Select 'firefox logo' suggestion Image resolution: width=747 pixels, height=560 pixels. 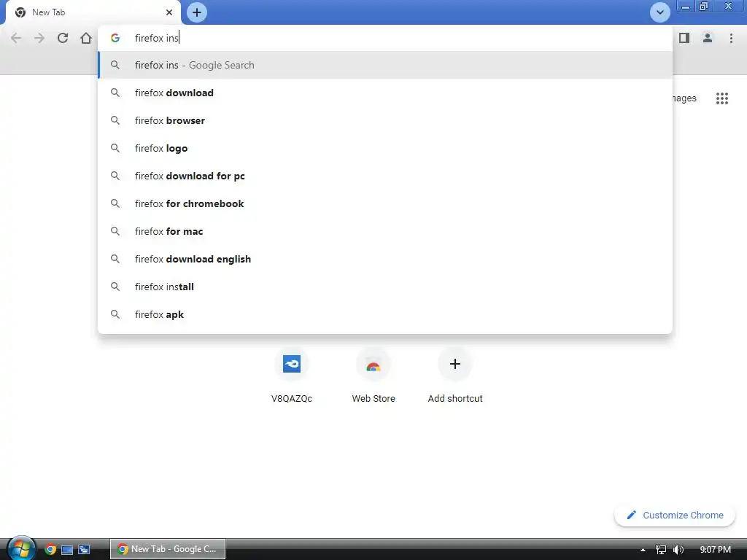point(385,148)
